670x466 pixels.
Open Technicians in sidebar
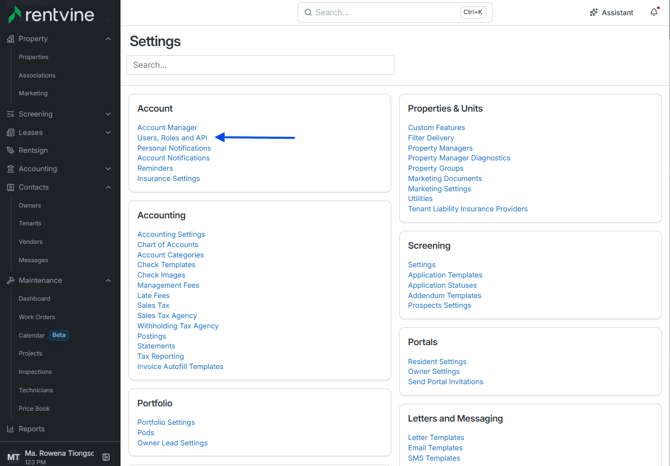click(x=36, y=390)
